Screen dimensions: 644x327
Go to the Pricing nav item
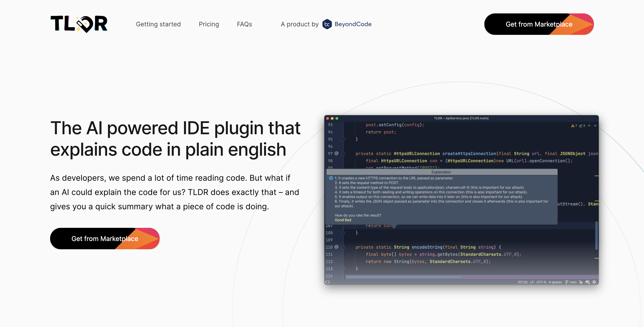209,24
